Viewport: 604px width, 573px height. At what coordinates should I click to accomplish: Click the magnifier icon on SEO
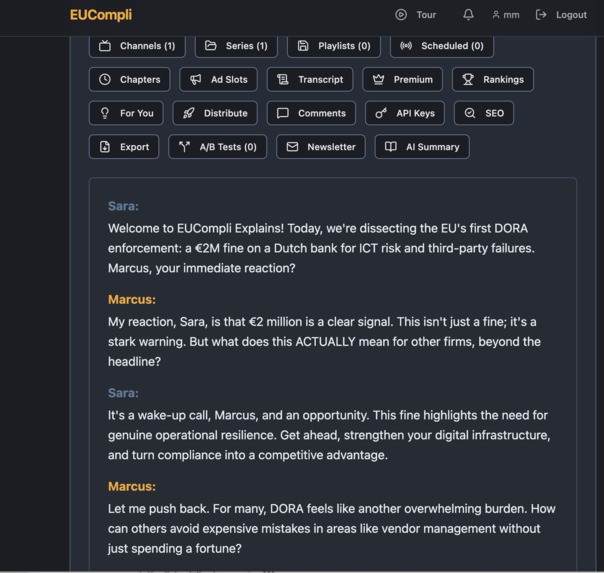(470, 113)
